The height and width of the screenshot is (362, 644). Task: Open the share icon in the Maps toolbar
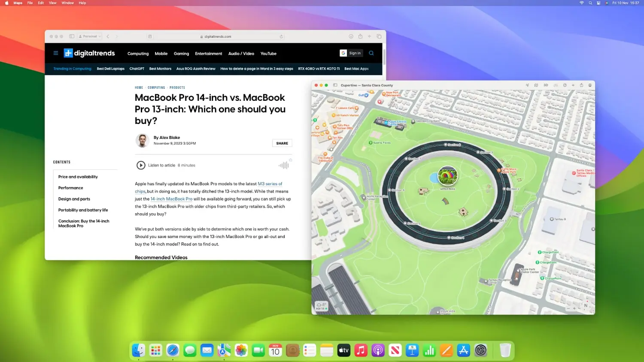pyautogui.click(x=581, y=85)
